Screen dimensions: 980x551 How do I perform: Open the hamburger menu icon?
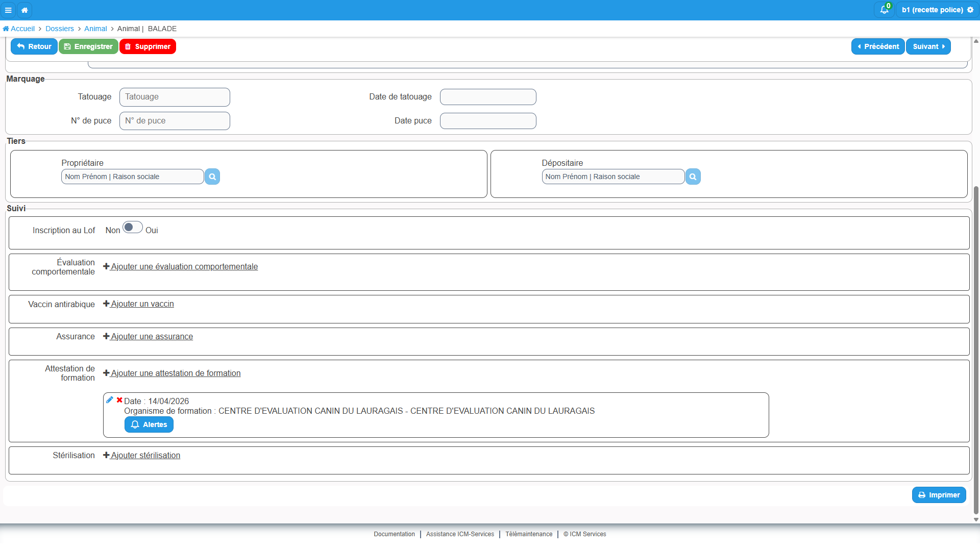coord(8,10)
